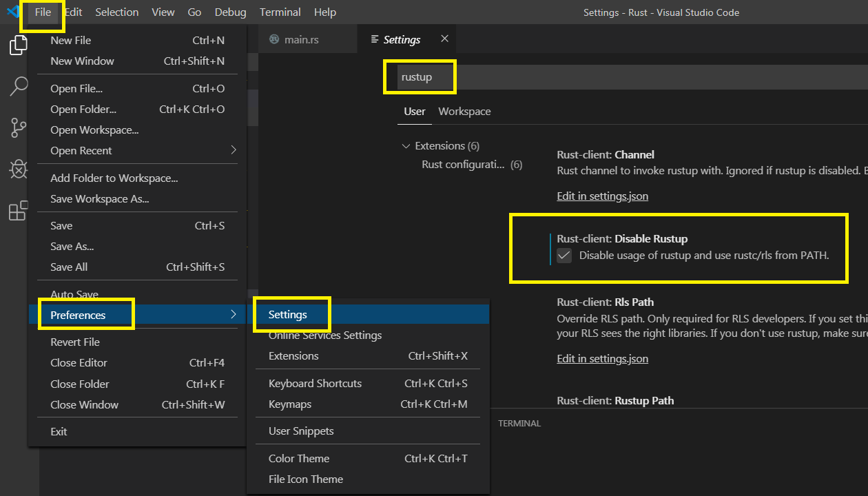
Task: Choose Keyboard Shortcuts from Preferences submenu
Action: 315,384
